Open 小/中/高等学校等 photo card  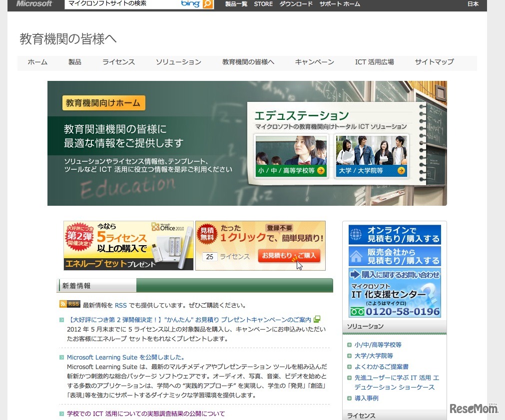click(x=291, y=156)
